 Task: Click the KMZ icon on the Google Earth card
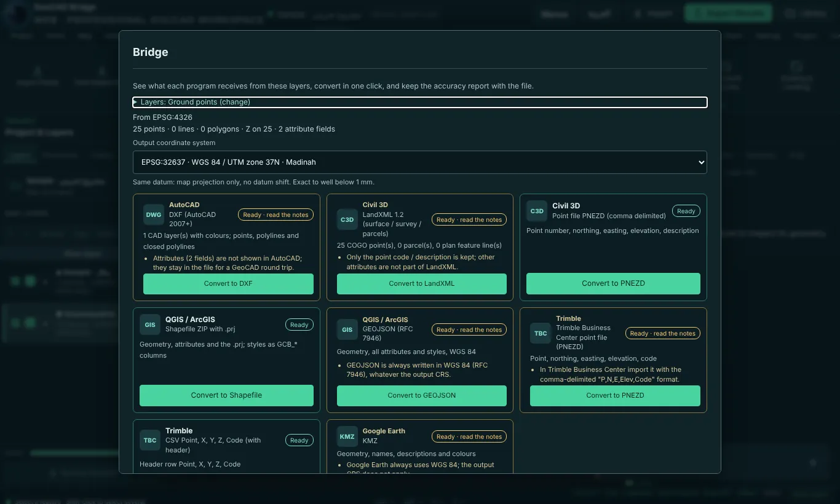[347, 436]
